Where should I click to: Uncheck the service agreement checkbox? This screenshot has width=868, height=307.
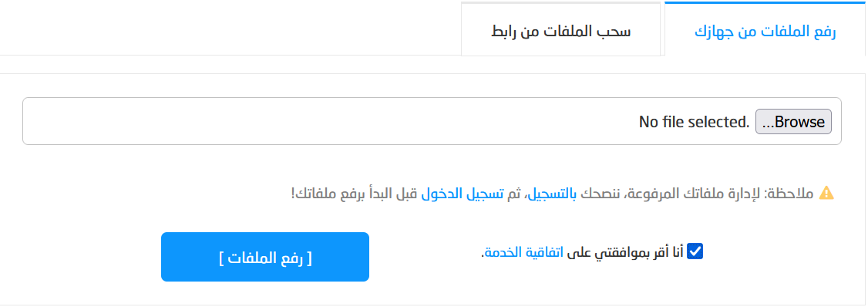tap(695, 251)
